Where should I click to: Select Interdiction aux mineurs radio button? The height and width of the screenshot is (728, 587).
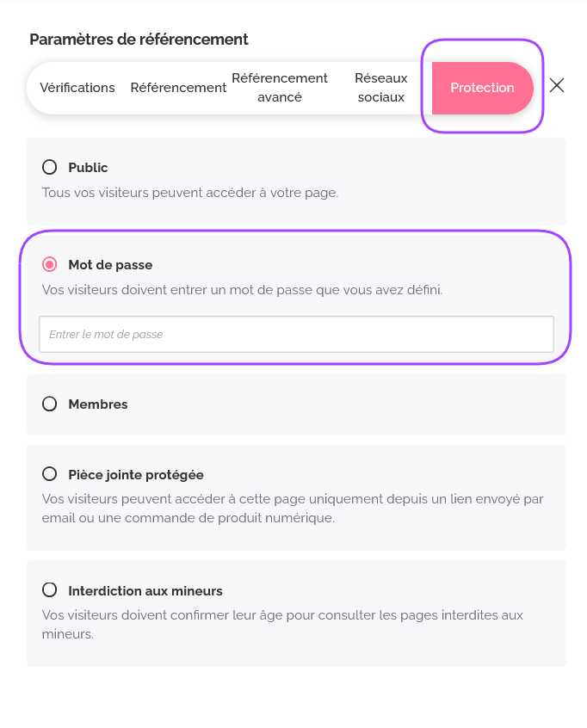50,590
